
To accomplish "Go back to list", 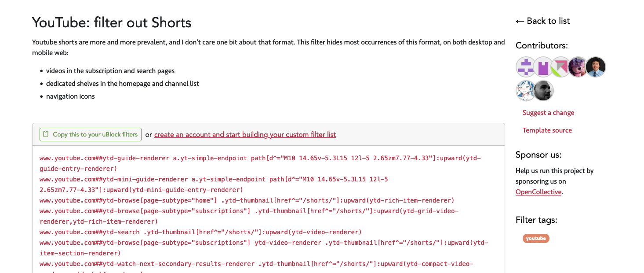I will coord(543,21).
